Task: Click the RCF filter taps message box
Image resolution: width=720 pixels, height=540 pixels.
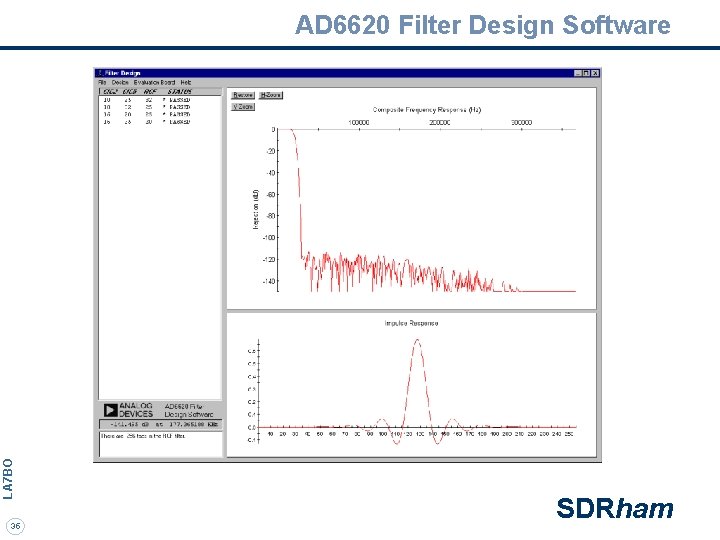Action: pyautogui.click(x=160, y=444)
